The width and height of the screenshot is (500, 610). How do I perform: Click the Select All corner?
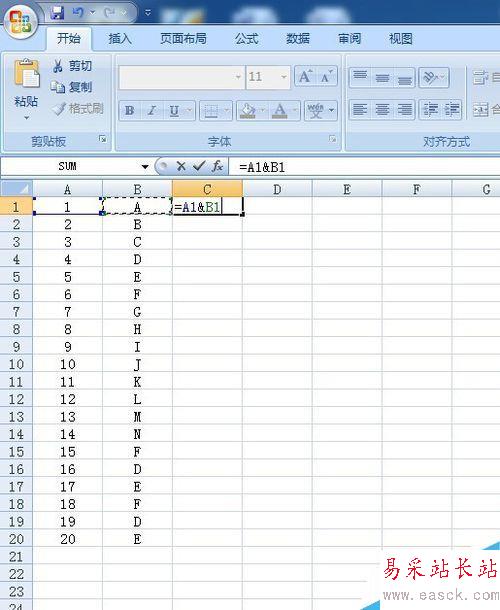point(16,189)
